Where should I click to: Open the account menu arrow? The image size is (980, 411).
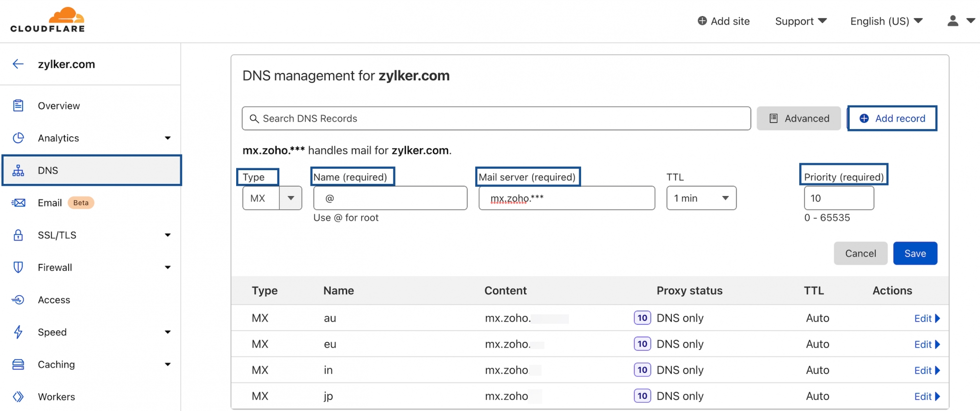coord(970,21)
